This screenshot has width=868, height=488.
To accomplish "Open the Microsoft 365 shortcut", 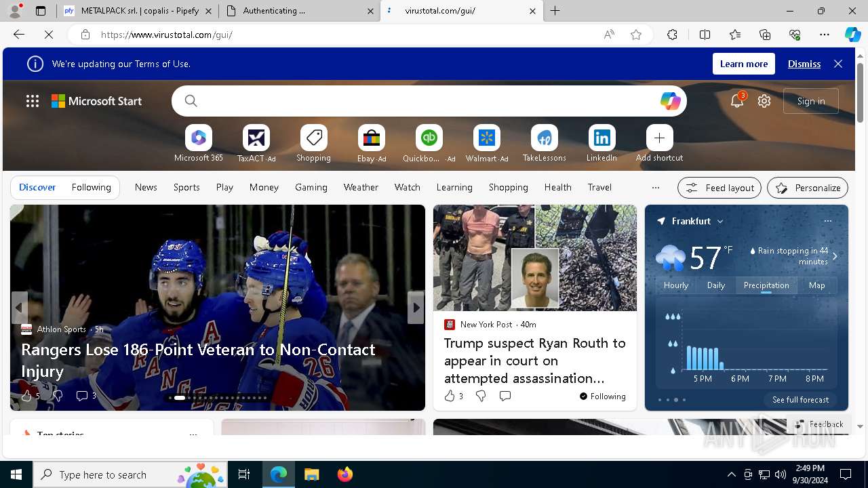I will (198, 138).
